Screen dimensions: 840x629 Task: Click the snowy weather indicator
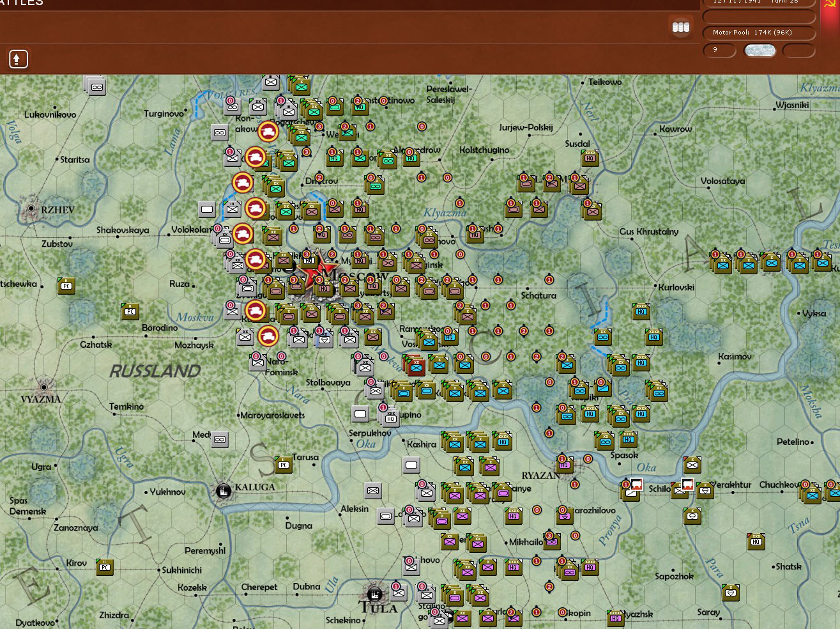point(760,50)
